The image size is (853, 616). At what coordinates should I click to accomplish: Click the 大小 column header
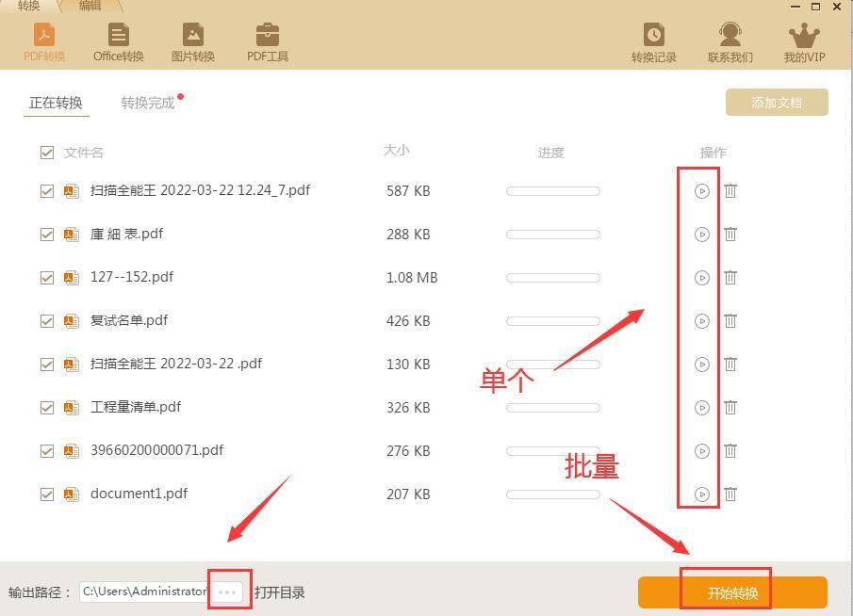(397, 151)
